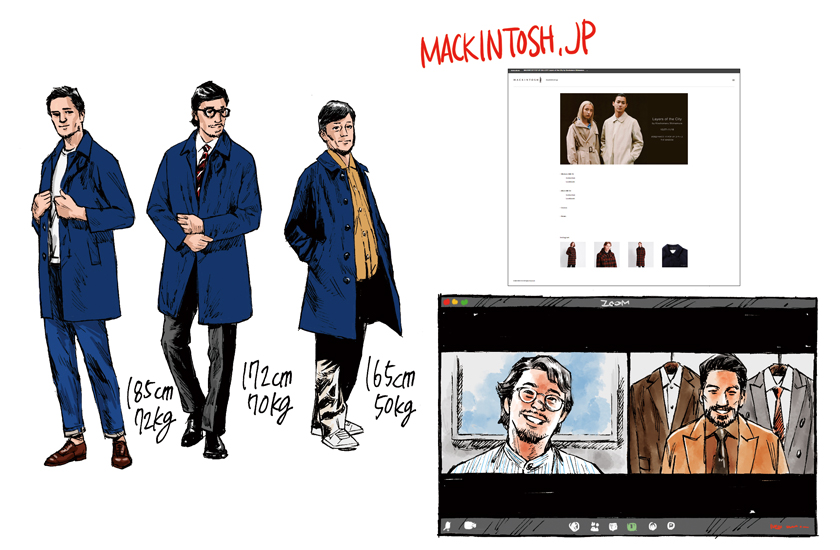This screenshot has height=550, width=840.
Task: Open the navy jacket thumbnail
Action: [x=674, y=254]
